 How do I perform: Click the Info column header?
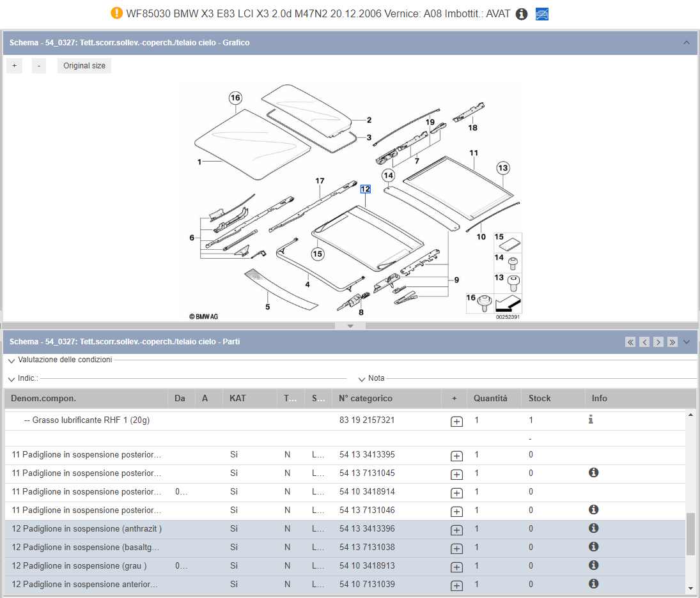click(x=641, y=398)
